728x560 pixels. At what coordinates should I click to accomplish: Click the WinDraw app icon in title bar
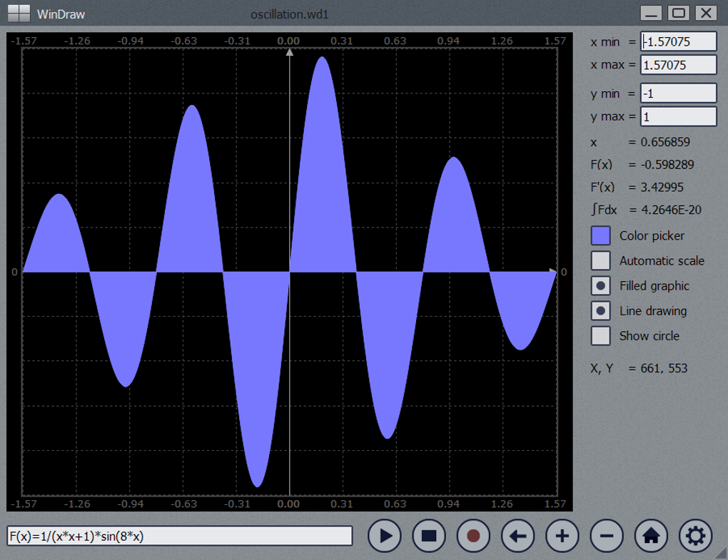[19, 13]
